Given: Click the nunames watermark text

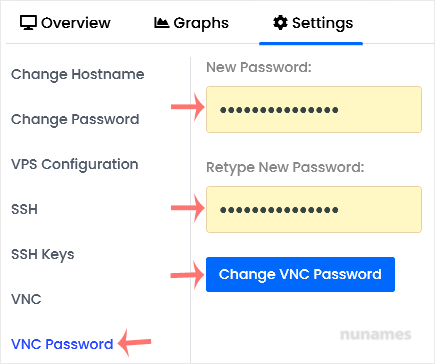Looking at the screenshot, I should coord(376,334).
